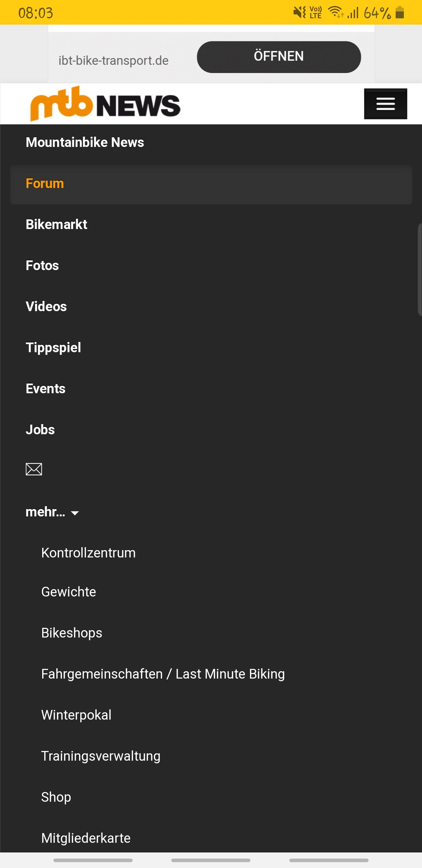
Task: Open the envelope messages icon
Action: tap(34, 469)
